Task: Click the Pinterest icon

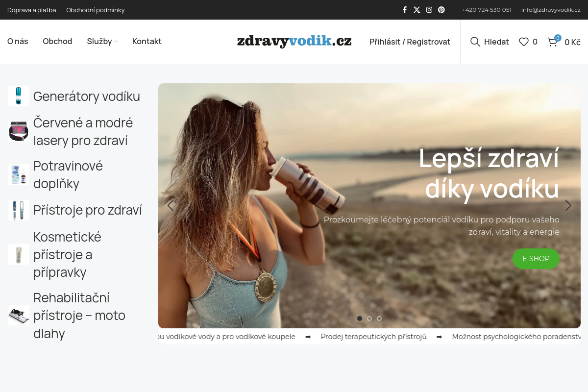Action: 441,10
